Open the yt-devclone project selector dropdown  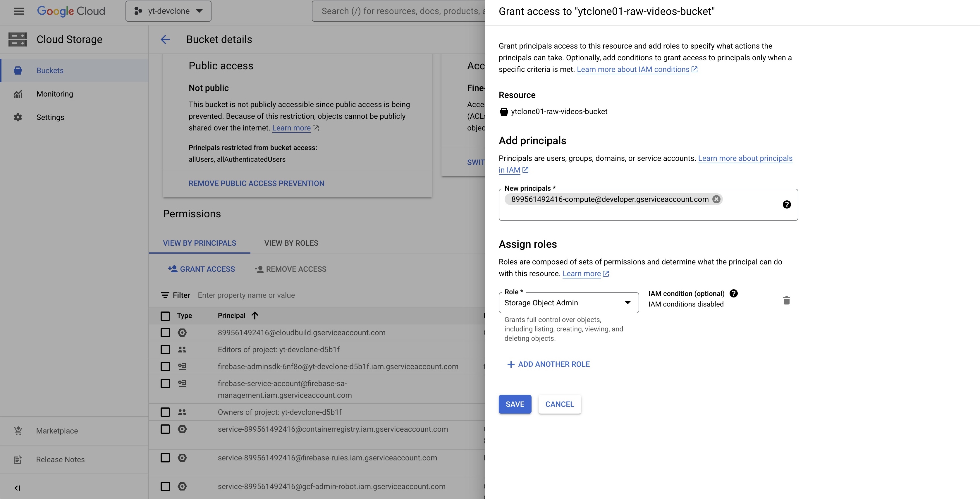[x=168, y=11]
